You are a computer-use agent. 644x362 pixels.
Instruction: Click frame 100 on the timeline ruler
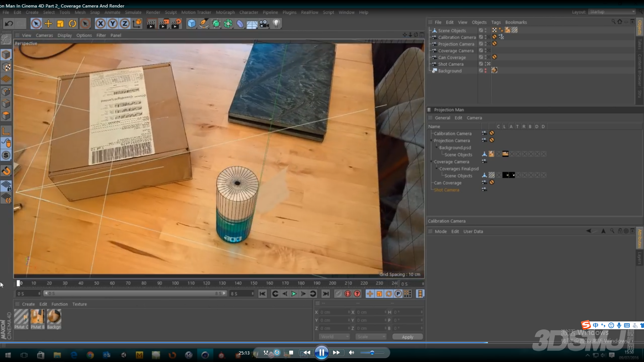[175, 283]
